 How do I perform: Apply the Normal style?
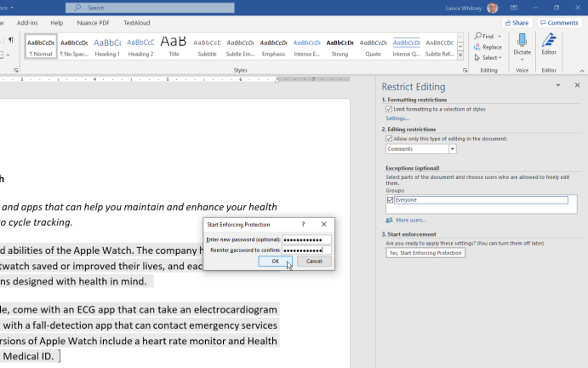[41, 47]
